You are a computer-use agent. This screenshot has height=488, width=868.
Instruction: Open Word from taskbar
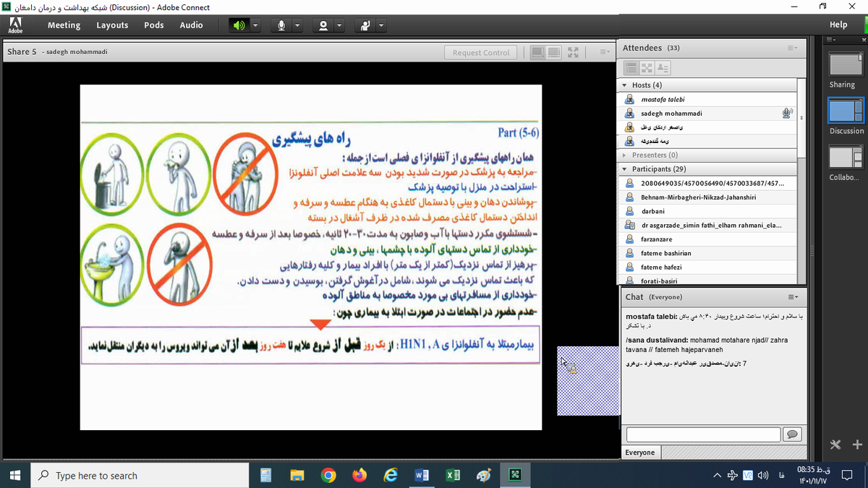tap(422, 475)
